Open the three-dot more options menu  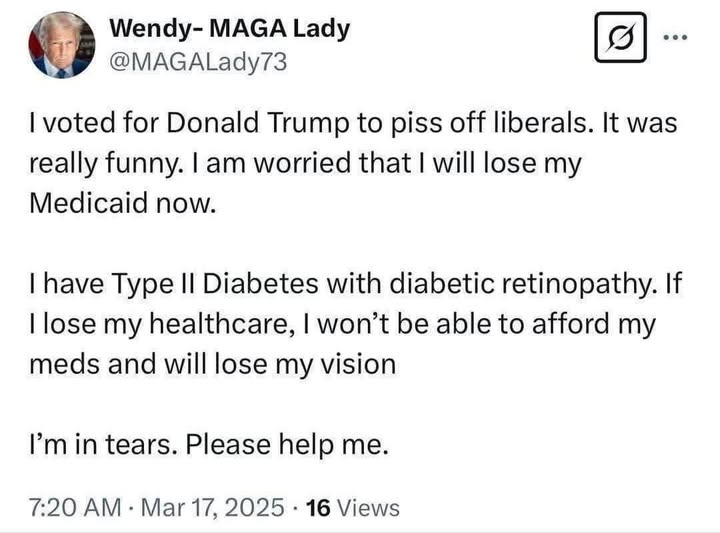click(x=676, y=37)
